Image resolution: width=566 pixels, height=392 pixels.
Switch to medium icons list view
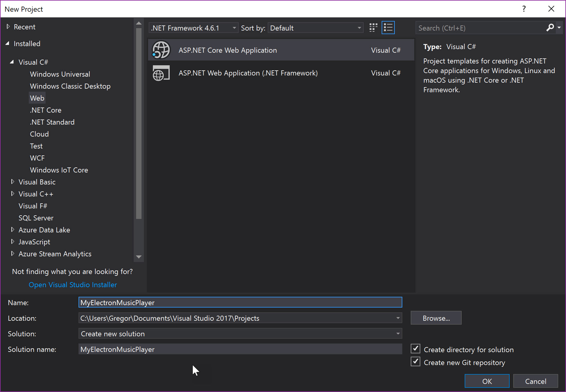(388, 28)
